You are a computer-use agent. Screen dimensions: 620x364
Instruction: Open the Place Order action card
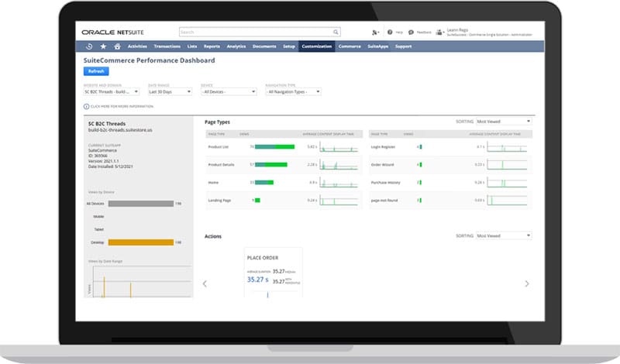[274, 273]
